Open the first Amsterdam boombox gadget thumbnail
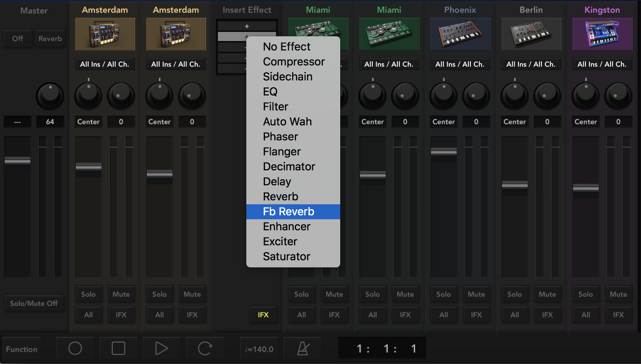Screen dimensions: 641x364 105,34
